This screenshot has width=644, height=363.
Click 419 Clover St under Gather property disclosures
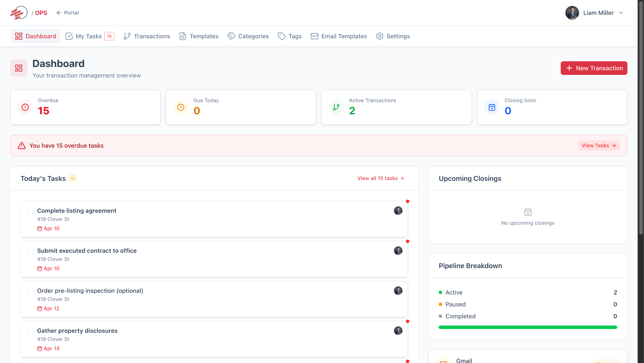[x=53, y=339]
